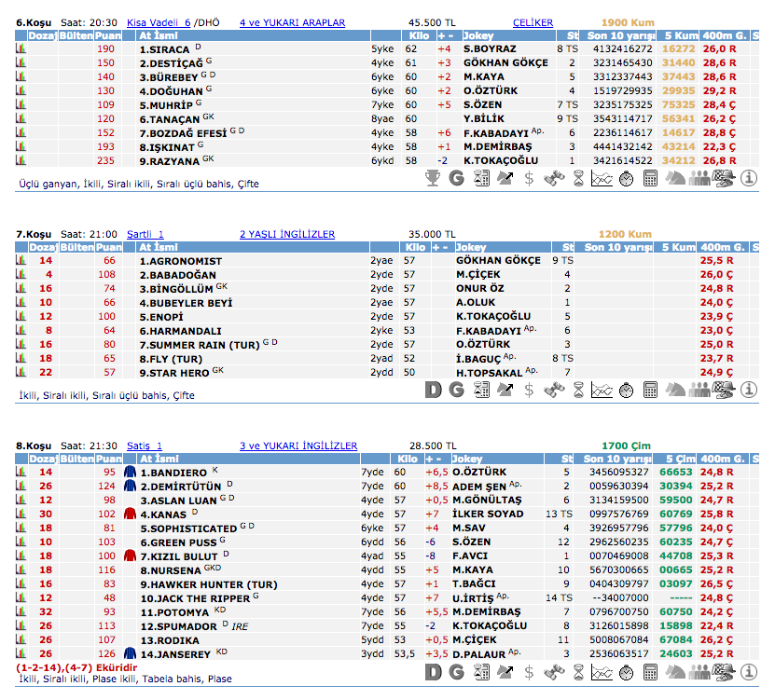Screen dimensions: 775x700
Task: Open the 4 ve YUKARI ARAPLAR link
Action: click(292, 22)
